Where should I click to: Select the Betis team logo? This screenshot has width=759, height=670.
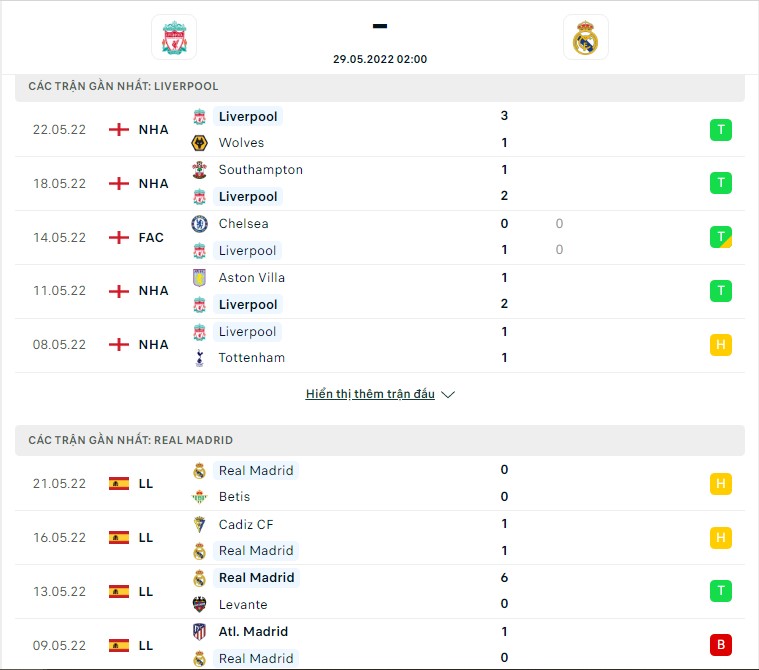[199, 497]
